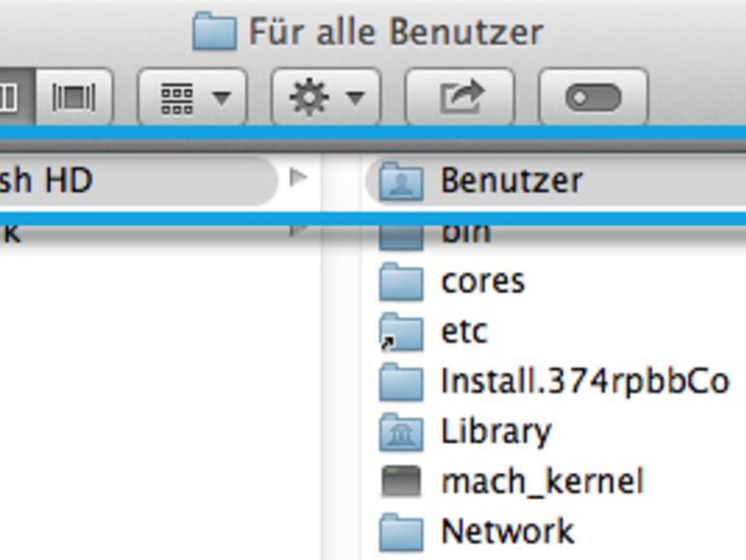This screenshot has height=560, width=746.
Task: Open the Action gear menu
Action: pos(326,97)
